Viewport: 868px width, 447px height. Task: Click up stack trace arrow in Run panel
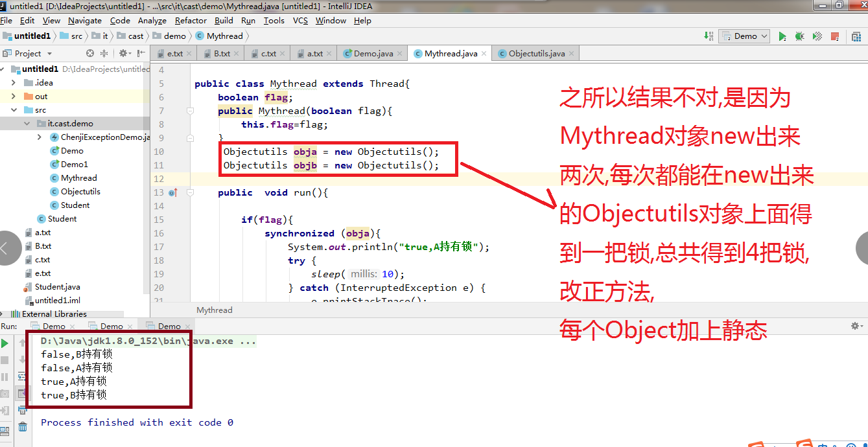[x=23, y=344]
